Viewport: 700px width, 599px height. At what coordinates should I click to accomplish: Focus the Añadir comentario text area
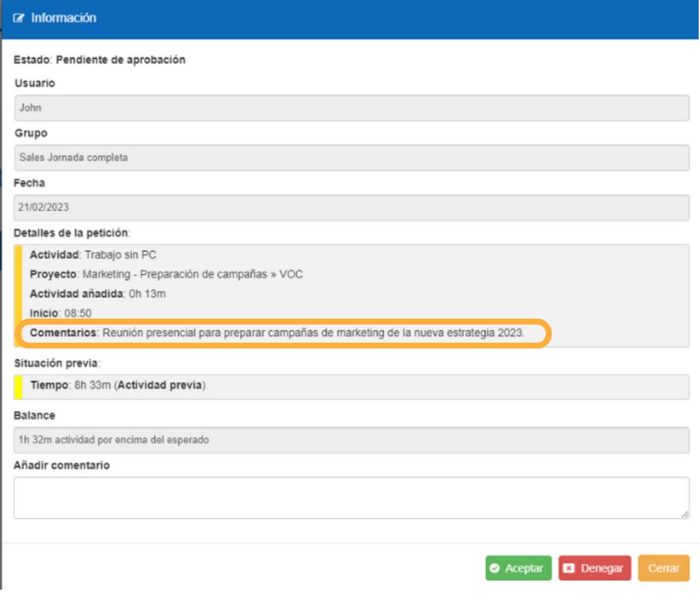(351, 497)
